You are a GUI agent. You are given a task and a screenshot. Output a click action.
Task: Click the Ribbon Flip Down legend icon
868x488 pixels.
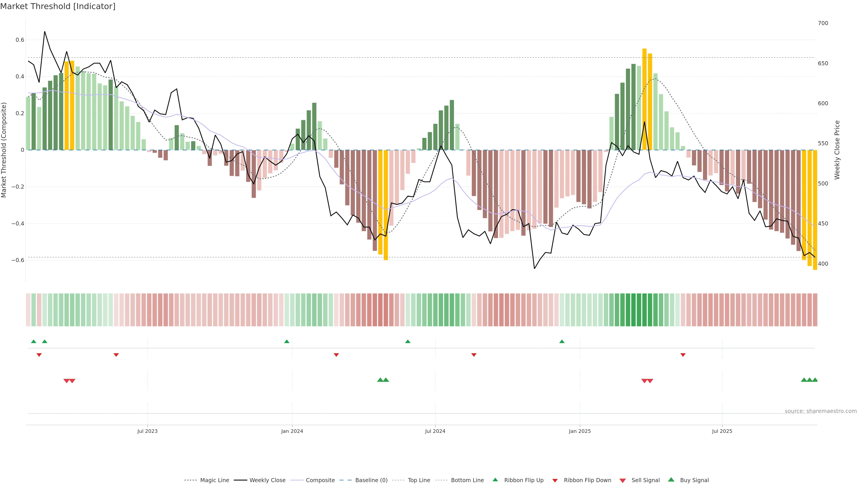[555, 480]
